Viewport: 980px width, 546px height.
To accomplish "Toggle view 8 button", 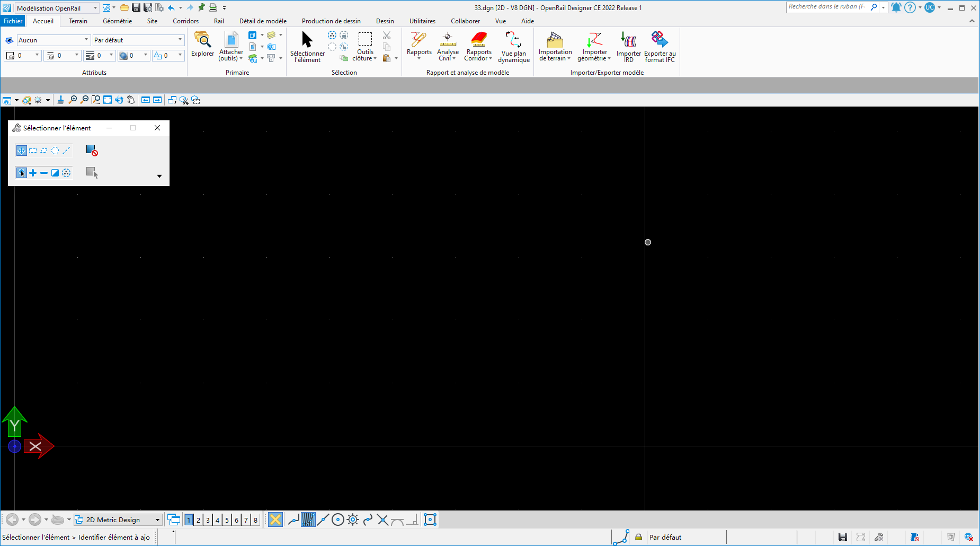I will coord(255,520).
